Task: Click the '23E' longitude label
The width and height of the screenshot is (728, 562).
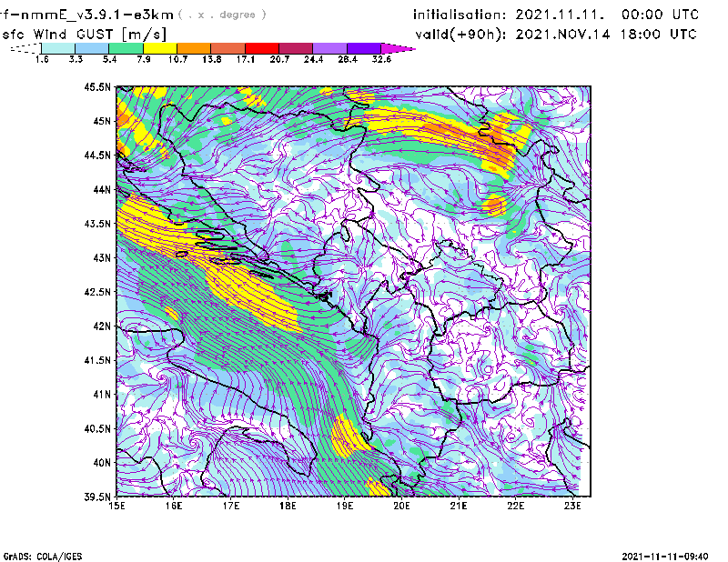Action: 572,506
